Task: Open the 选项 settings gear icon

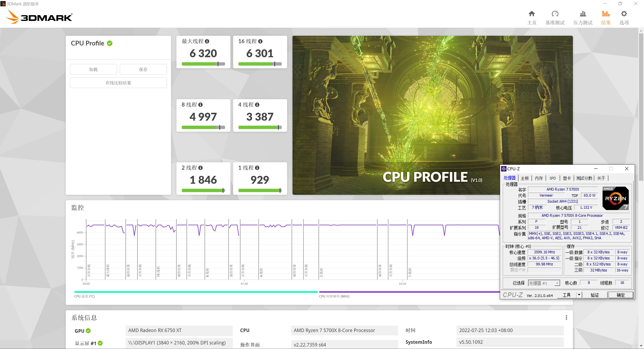Action: tap(624, 14)
